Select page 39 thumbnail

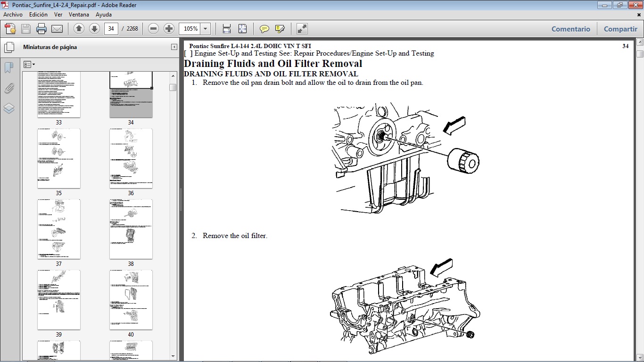pos(59,300)
